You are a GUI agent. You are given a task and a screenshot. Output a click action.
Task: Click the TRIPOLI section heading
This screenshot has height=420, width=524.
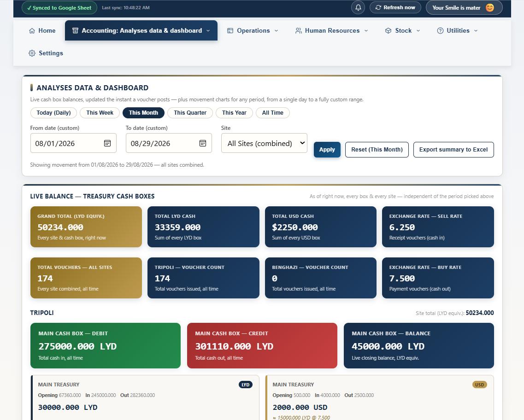[42, 313]
